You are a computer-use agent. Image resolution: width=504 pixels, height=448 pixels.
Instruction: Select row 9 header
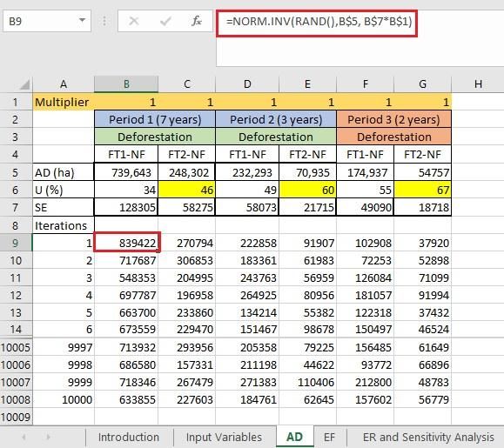[16, 243]
